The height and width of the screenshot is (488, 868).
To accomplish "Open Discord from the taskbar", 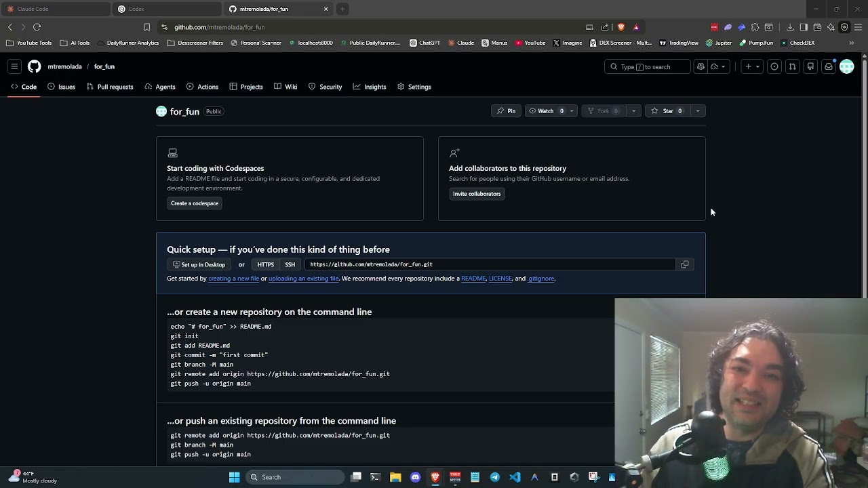I will pyautogui.click(x=416, y=477).
